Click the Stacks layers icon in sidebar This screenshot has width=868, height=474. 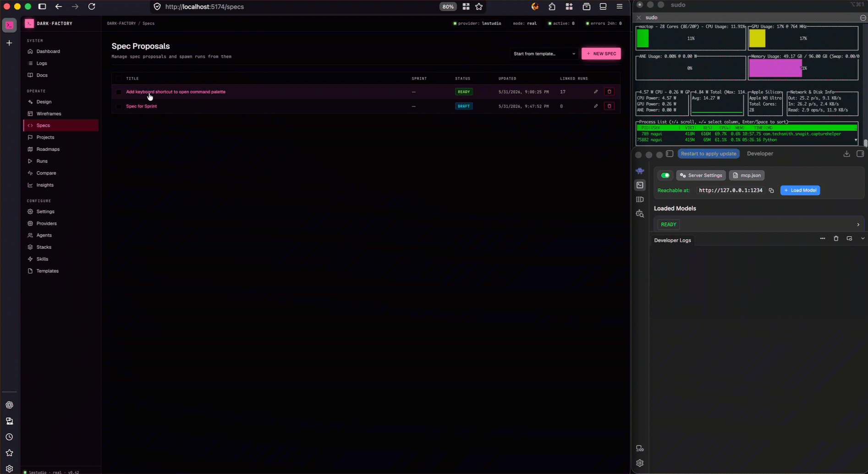pyautogui.click(x=30, y=247)
